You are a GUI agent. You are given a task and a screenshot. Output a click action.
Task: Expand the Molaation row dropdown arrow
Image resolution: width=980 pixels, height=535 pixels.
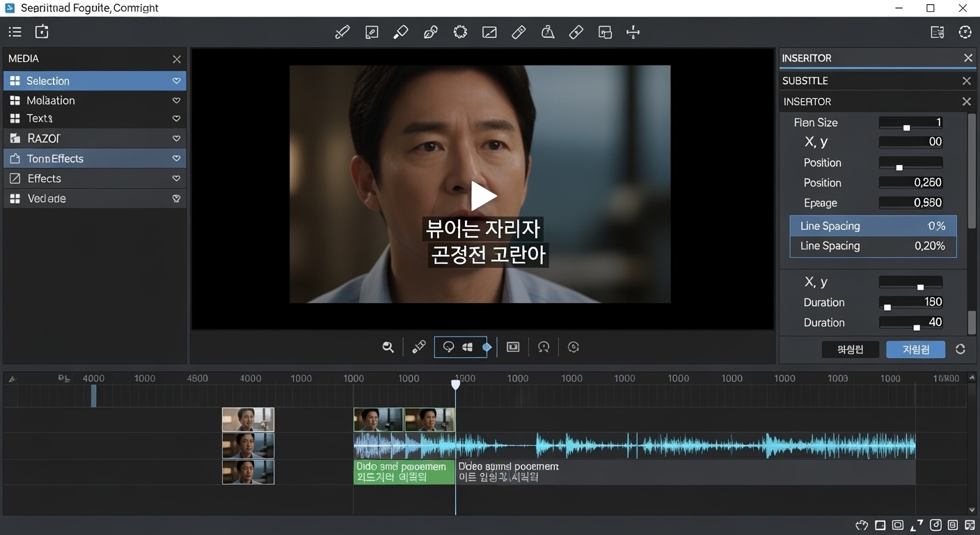tap(177, 100)
